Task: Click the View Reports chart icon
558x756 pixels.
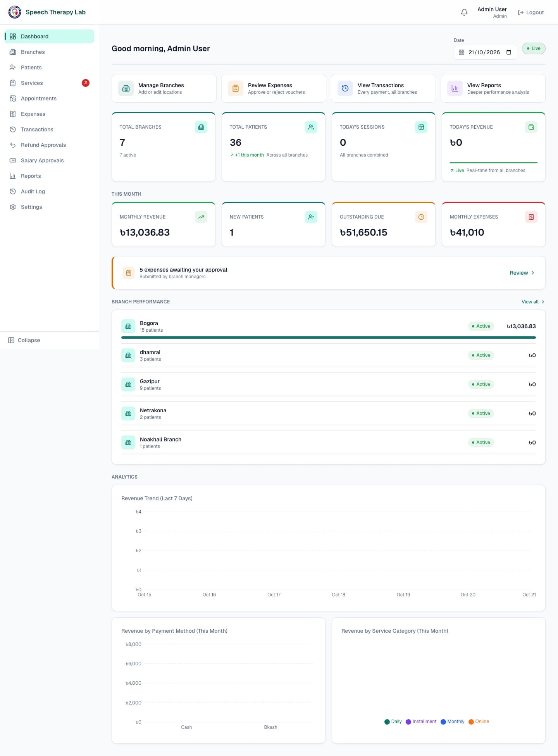Action: [x=455, y=88]
